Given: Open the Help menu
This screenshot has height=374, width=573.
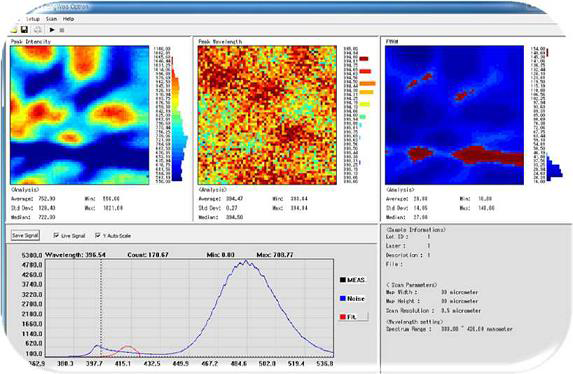Looking at the screenshot, I should coord(68,19).
